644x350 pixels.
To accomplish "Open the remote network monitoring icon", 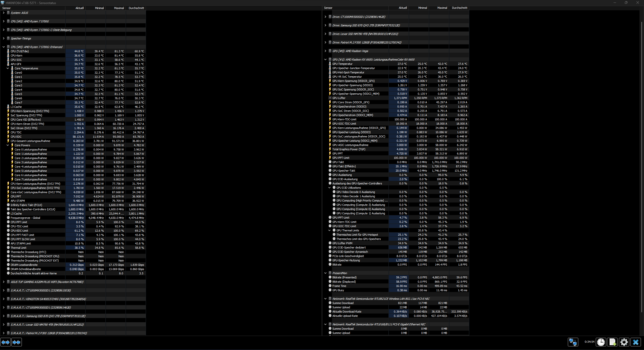I will pyautogui.click(x=573, y=342).
